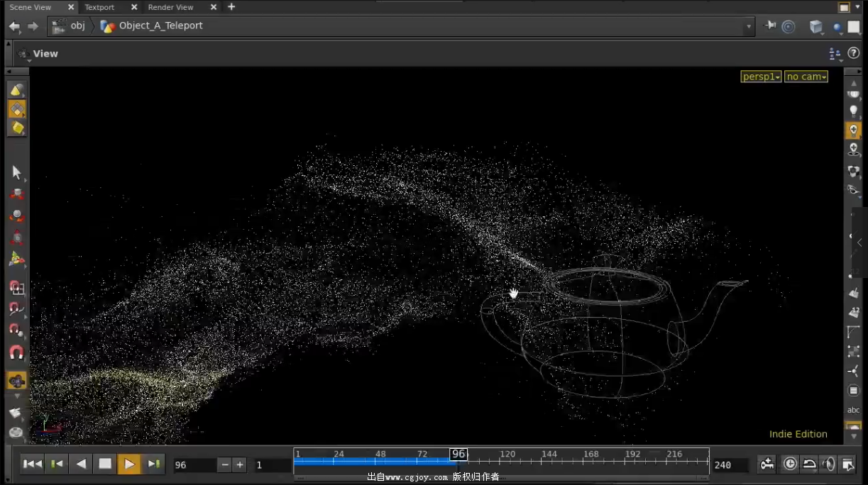Screen dimensions: 868x485
Task: Toggle the pane link target icon
Action: click(x=789, y=27)
